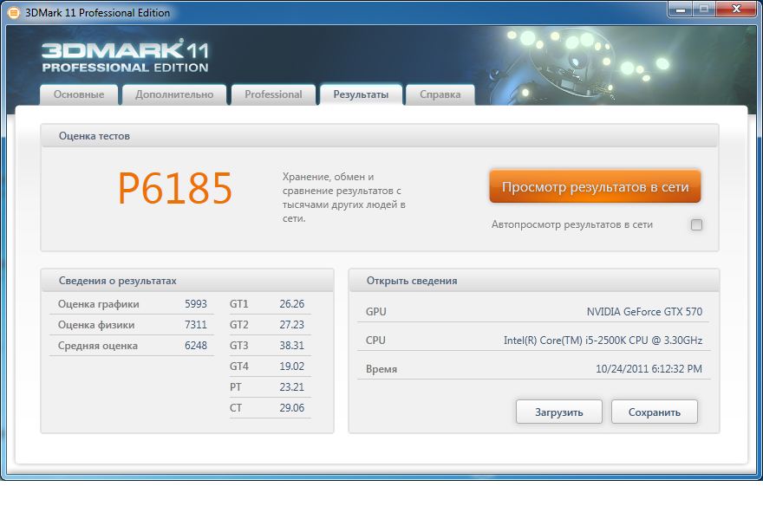Click GT4 result 19.02
763x532 pixels.
291,367
